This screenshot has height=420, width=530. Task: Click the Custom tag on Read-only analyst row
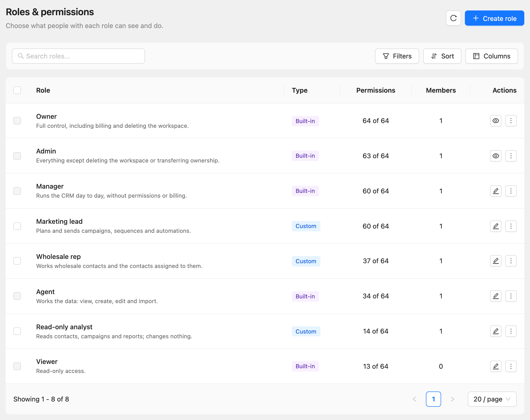(x=306, y=331)
